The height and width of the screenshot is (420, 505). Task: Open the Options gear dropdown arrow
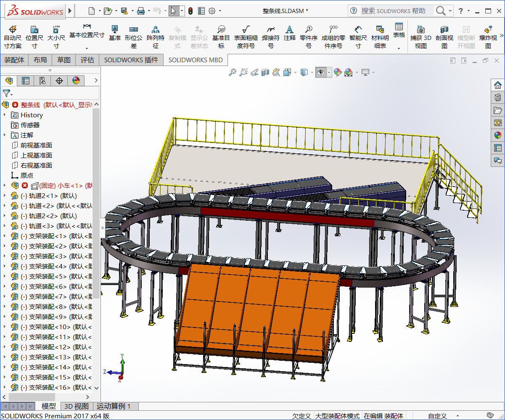coord(220,11)
